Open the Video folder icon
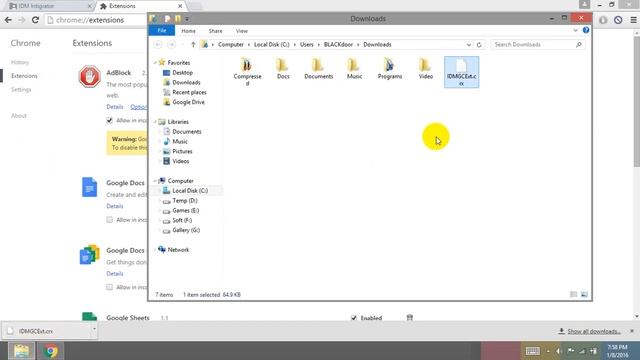The height and width of the screenshot is (360, 640). coord(425,65)
